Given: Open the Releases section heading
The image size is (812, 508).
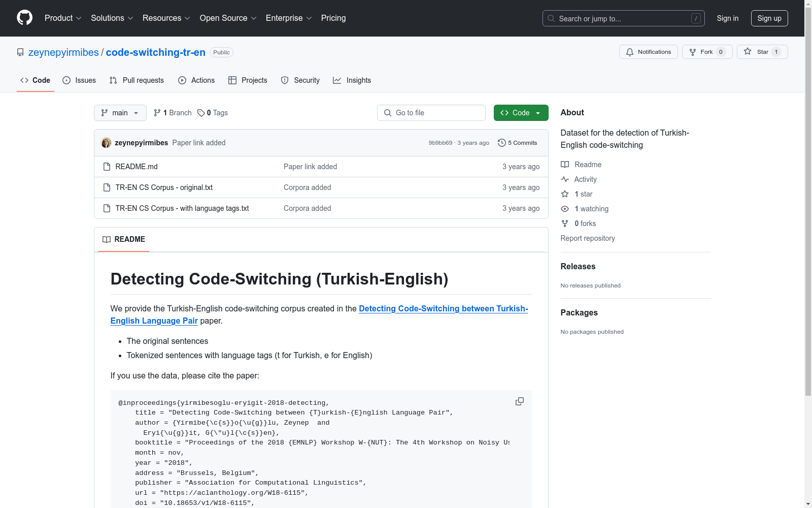Looking at the screenshot, I should click(578, 266).
